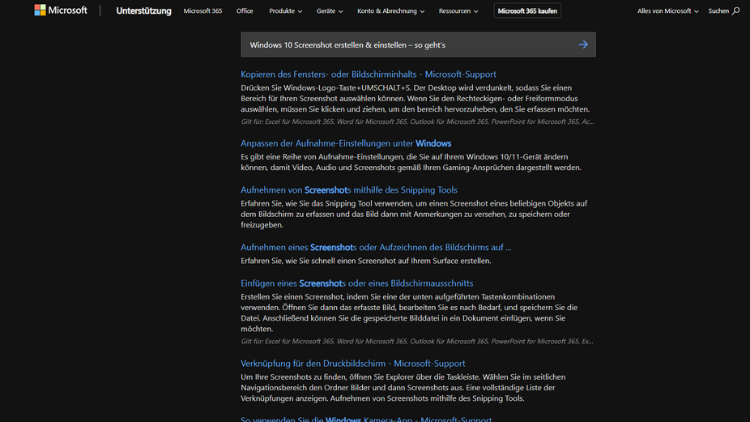Expand the Geräte dropdown
This screenshot has width=750, height=422.
(330, 11)
